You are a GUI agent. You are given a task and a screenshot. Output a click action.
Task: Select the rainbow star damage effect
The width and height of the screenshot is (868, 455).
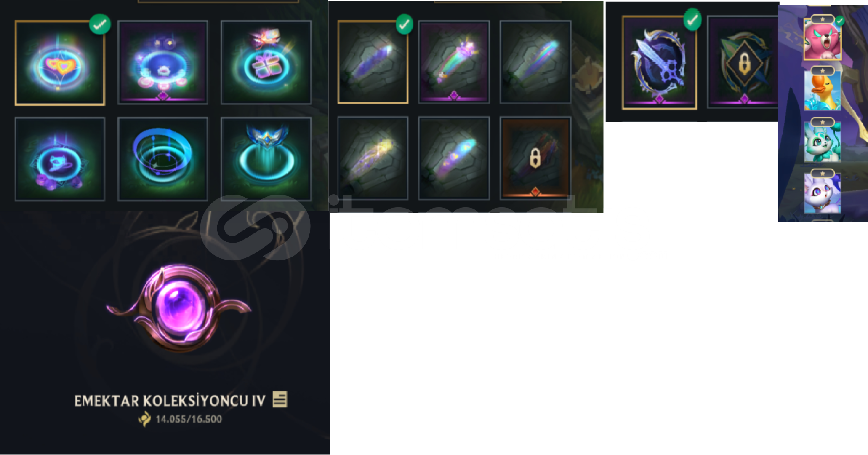[454, 62]
